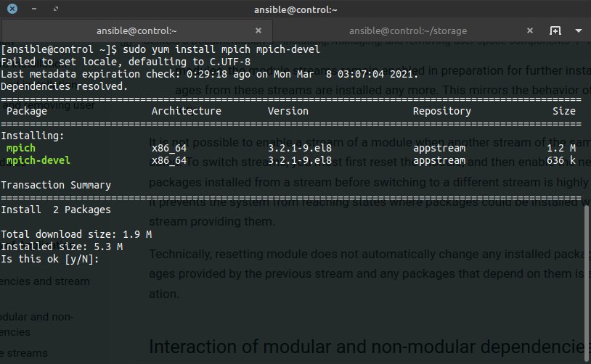Click the 1.2 M size value
Image resolution: width=591 pixels, height=364 pixels.
(561, 148)
